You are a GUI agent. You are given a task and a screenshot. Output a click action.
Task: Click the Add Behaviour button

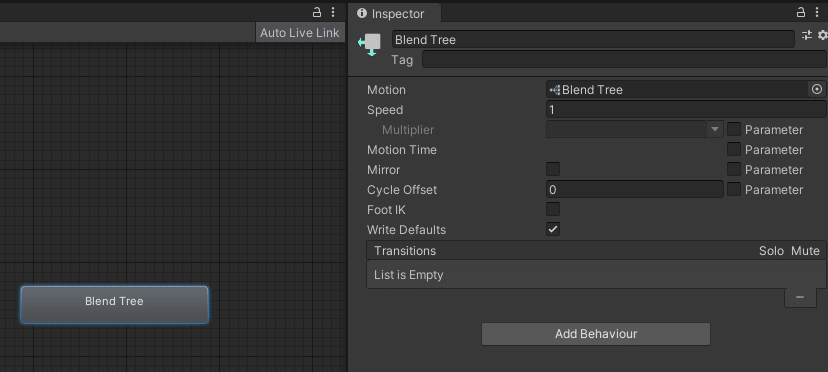[x=596, y=334]
